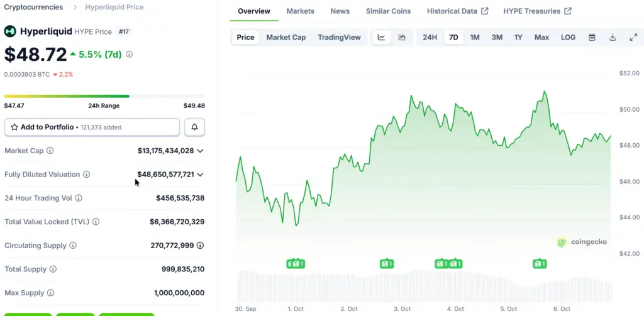Expand Fully Diluted Valuation chevron
This screenshot has width=644, height=316.
coord(201,175)
